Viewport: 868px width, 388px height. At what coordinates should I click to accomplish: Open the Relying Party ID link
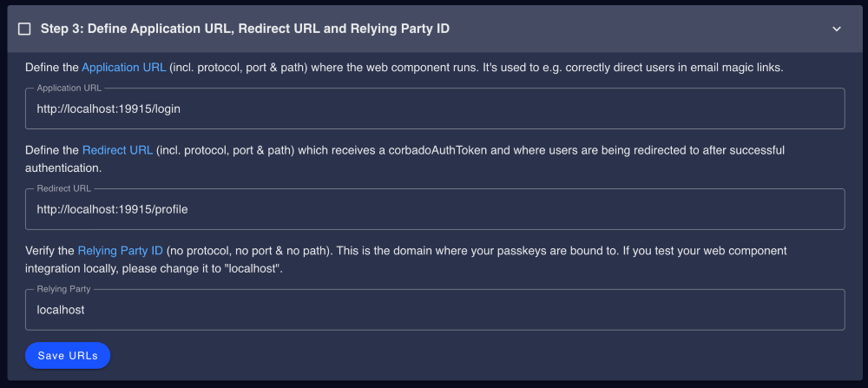pos(121,251)
